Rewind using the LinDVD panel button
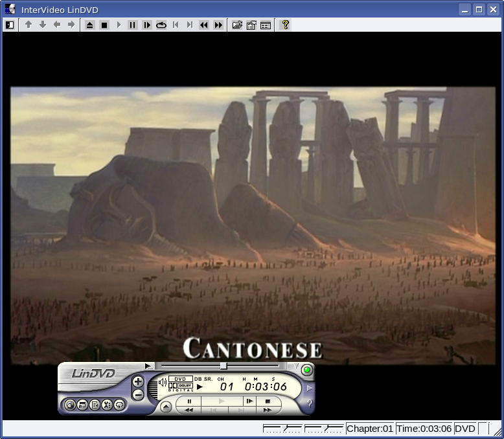The image size is (504, 439). [189, 410]
